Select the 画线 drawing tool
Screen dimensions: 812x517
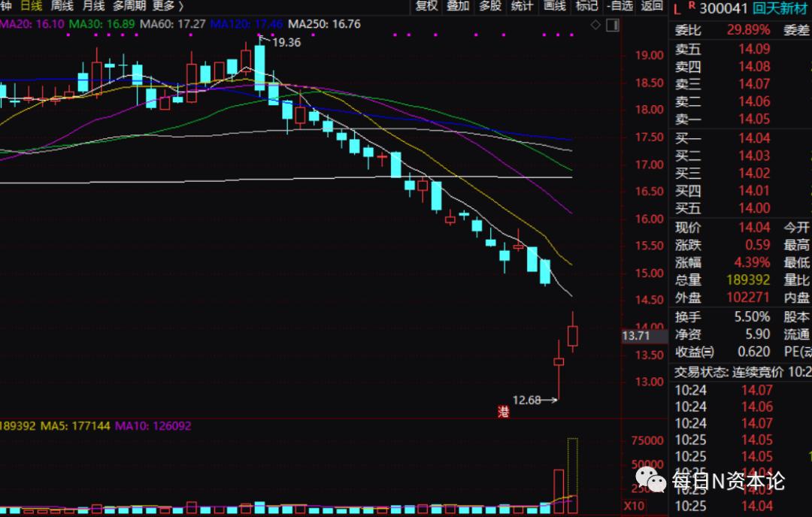555,6
